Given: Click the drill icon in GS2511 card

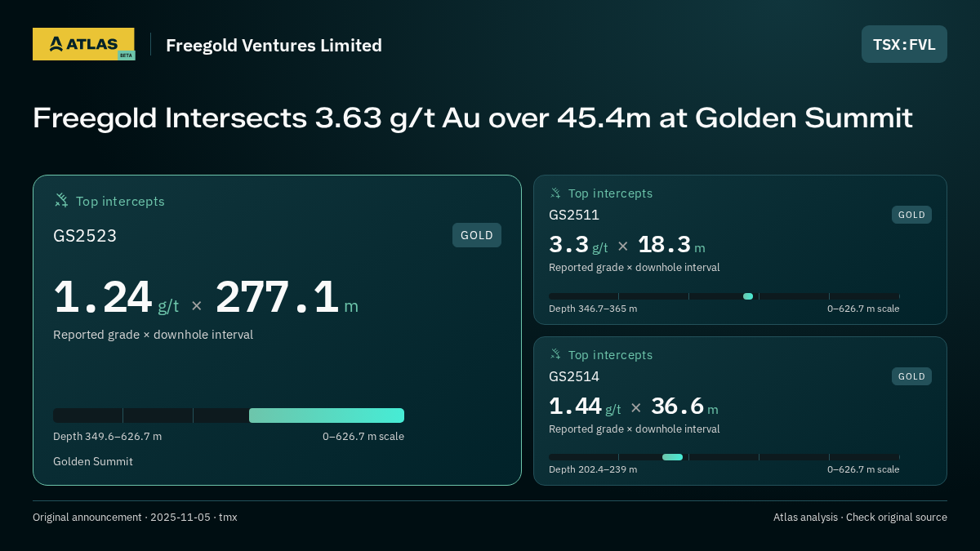Looking at the screenshot, I should [555, 193].
